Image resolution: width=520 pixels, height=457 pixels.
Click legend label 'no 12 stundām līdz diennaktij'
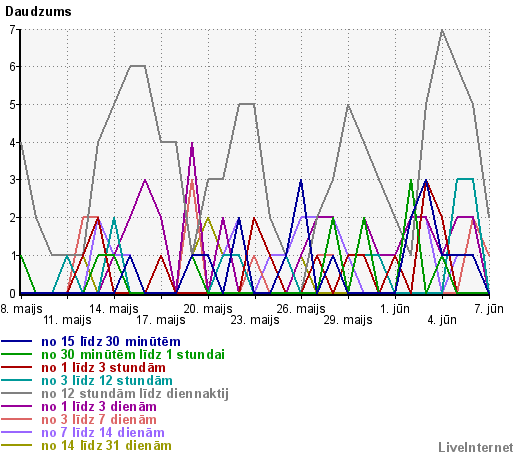(135, 394)
